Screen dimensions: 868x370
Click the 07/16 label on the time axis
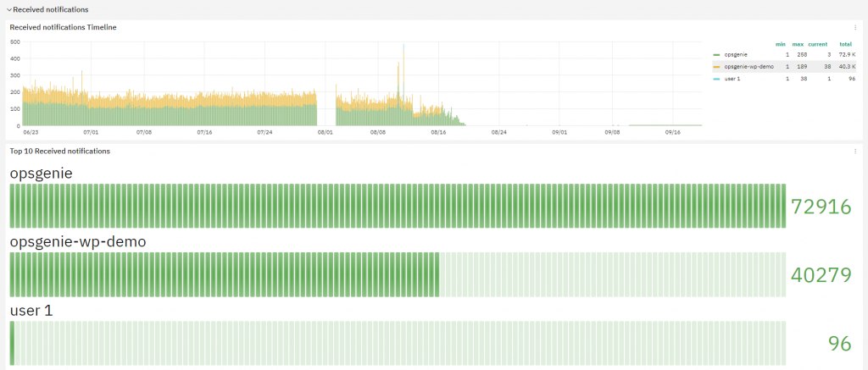204,133
